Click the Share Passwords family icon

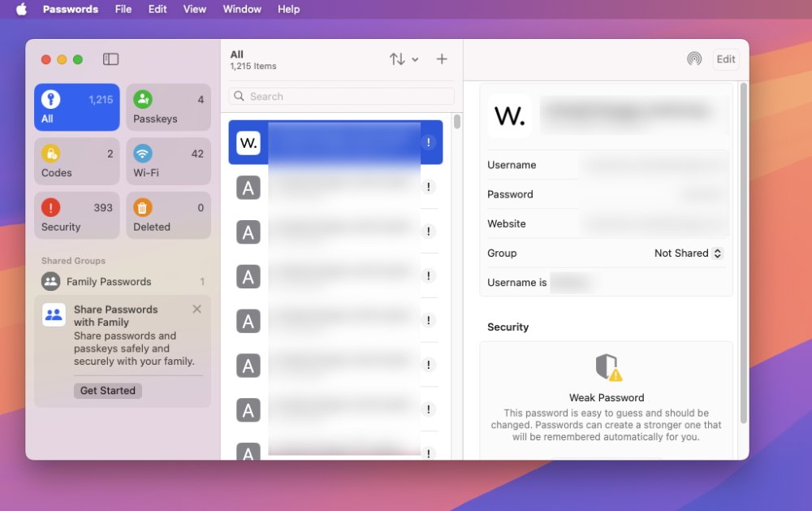[54, 315]
